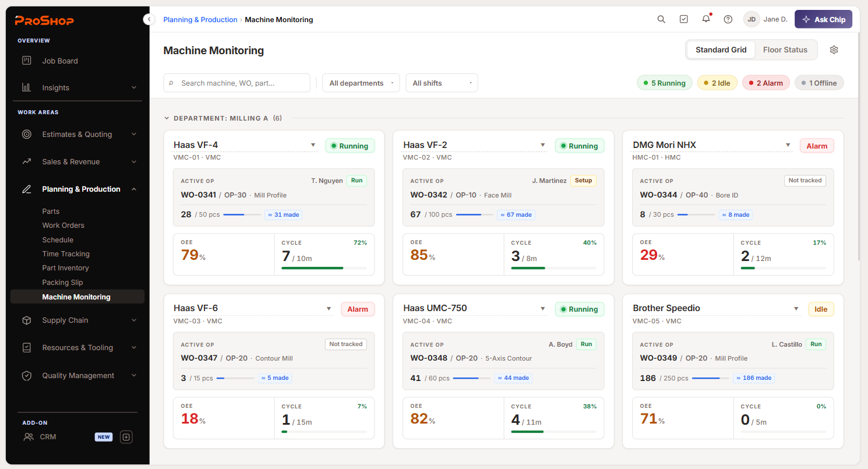Image resolution: width=868 pixels, height=469 pixels.
Task: Open the help question mark icon
Action: pyautogui.click(x=728, y=19)
